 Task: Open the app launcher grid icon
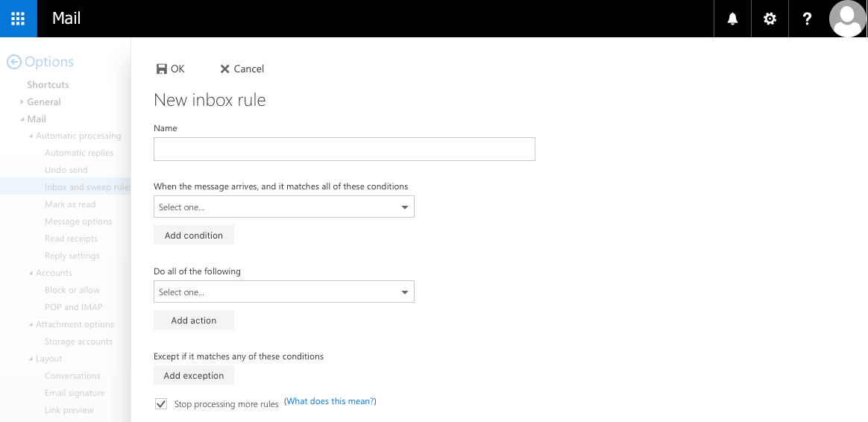coord(18,19)
